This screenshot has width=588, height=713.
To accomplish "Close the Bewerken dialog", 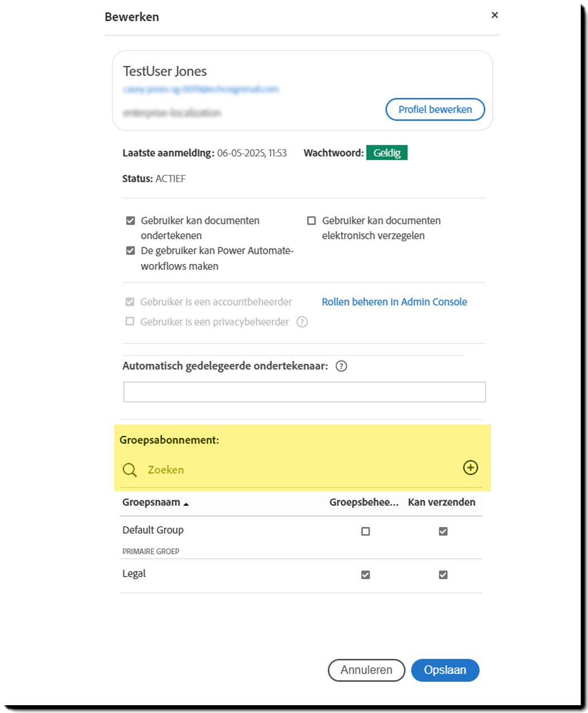I will click(494, 15).
